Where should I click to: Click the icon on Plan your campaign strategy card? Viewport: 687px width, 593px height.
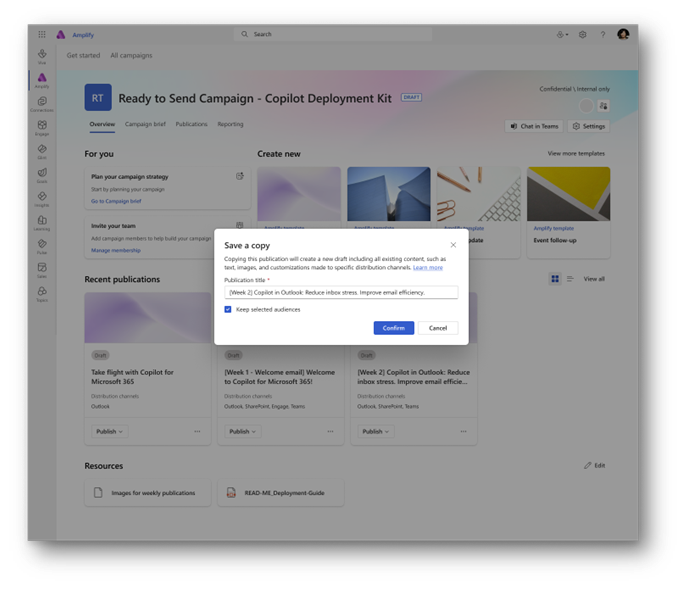(240, 176)
